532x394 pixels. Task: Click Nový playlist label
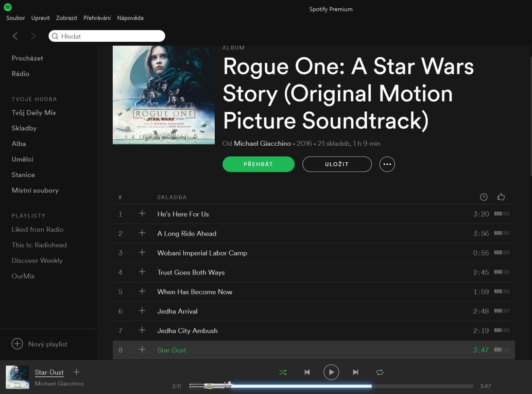pyautogui.click(x=48, y=344)
